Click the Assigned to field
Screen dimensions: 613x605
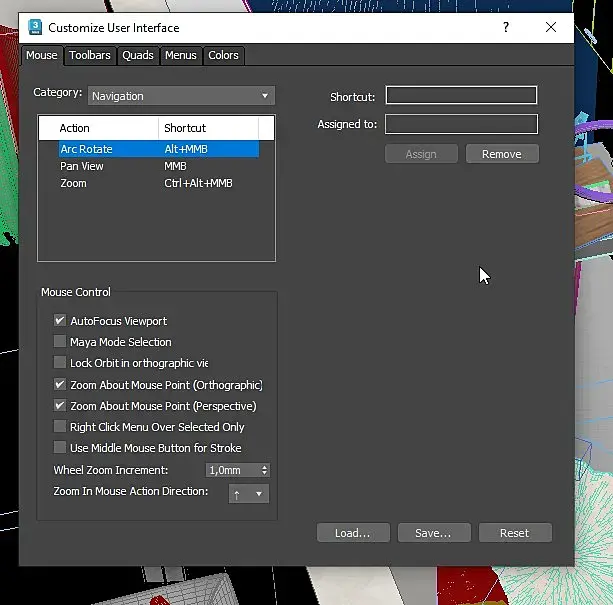461,124
